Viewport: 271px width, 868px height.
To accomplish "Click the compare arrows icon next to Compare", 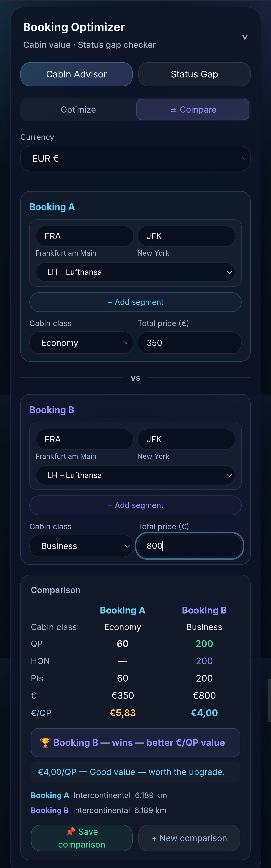I will tap(173, 110).
